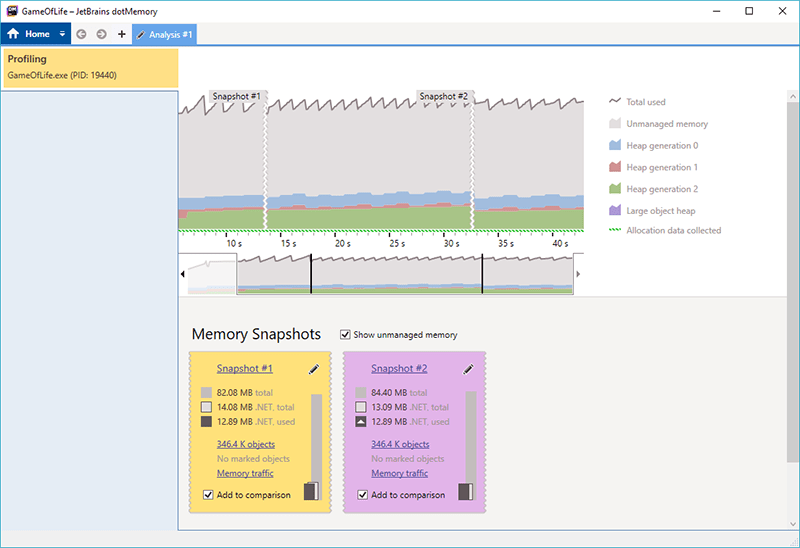800x548 pixels.
Task: Click the Snapshot #1 memory bar icon
Action: (x=311, y=491)
